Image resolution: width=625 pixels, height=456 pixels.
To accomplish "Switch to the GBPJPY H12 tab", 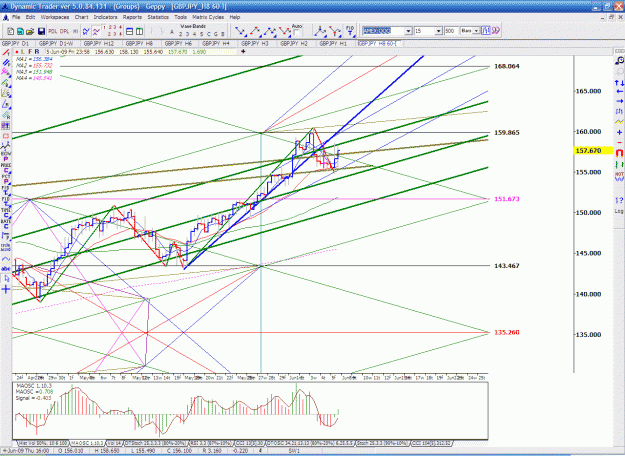I will pos(98,43).
